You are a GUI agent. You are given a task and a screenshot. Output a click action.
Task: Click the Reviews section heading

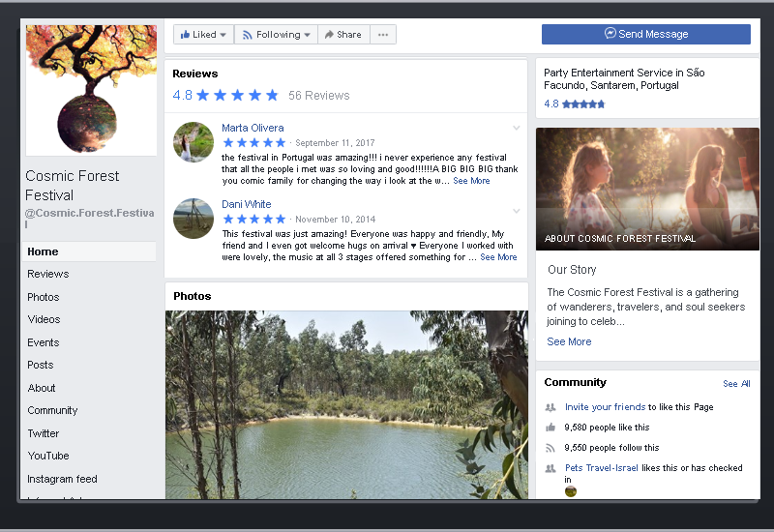(195, 74)
